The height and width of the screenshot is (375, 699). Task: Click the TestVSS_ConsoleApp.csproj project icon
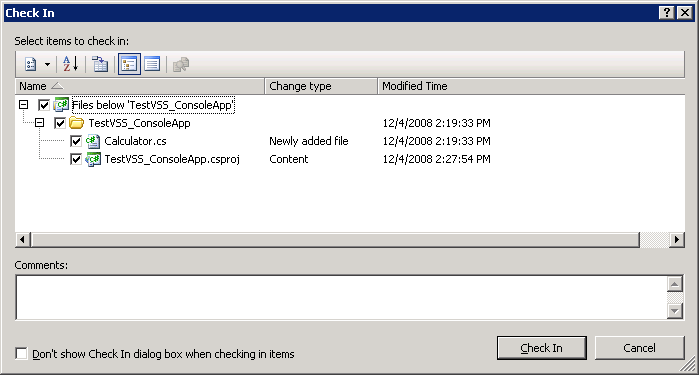[x=93, y=159]
